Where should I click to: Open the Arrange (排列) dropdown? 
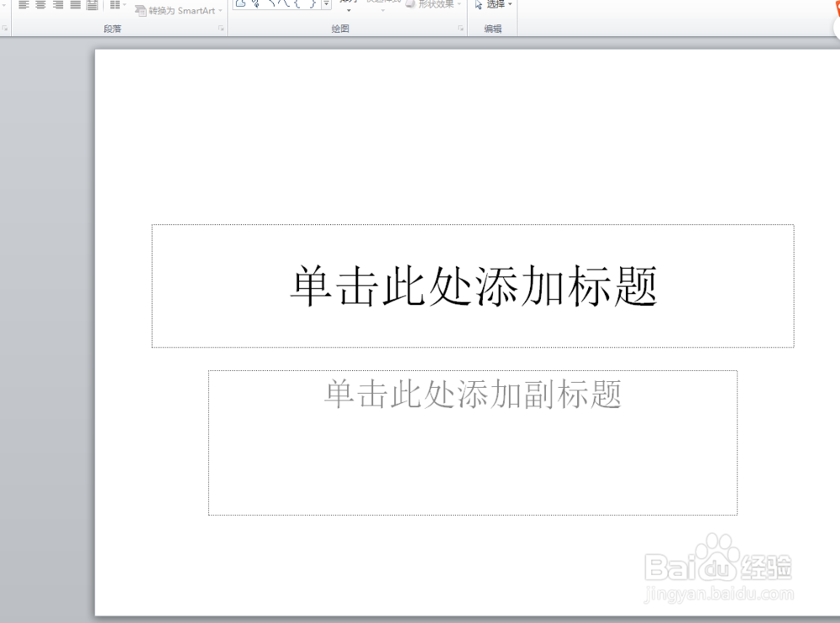(349, 10)
